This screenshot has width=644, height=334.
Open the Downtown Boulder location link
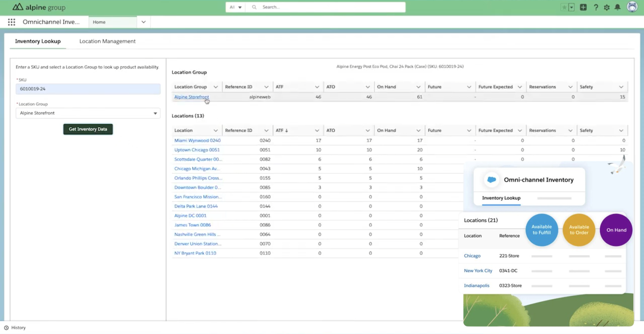(x=197, y=187)
